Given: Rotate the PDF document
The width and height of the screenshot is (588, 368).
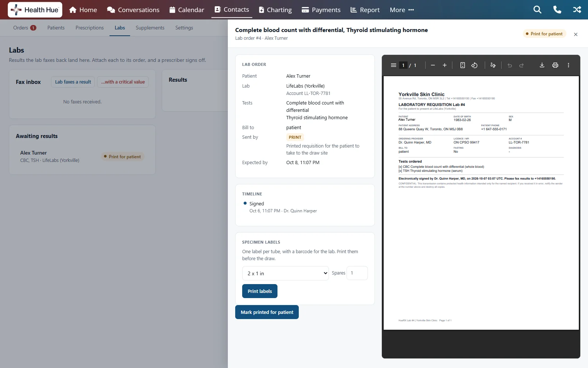Looking at the screenshot, I should [474, 65].
